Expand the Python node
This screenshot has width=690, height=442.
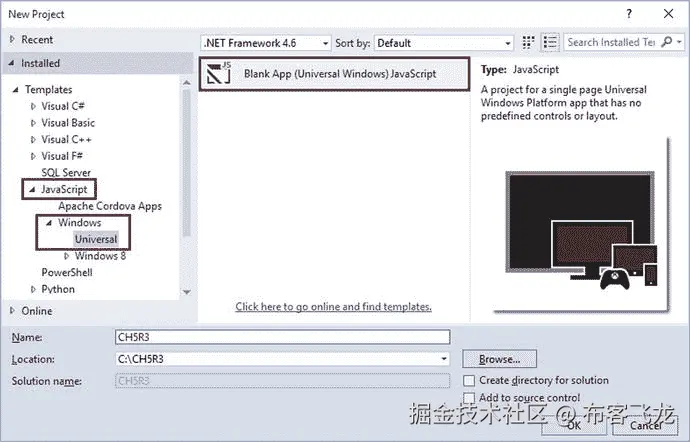pos(33,289)
